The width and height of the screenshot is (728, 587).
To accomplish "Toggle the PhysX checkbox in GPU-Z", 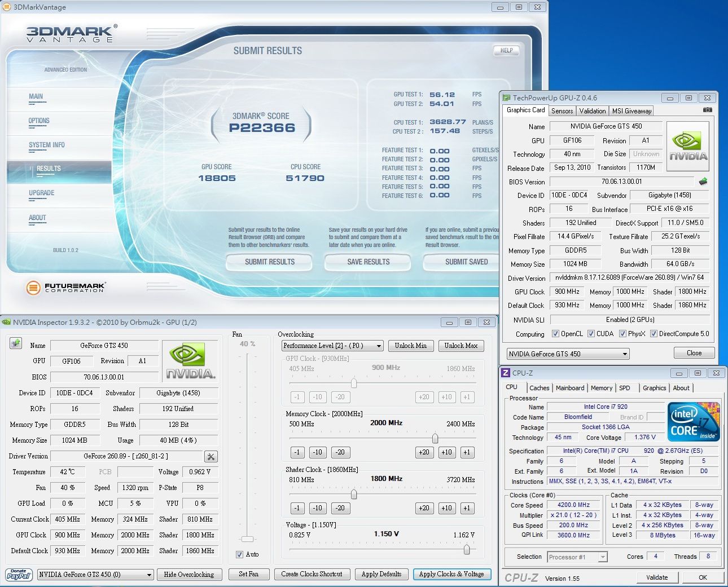I will 622,334.
